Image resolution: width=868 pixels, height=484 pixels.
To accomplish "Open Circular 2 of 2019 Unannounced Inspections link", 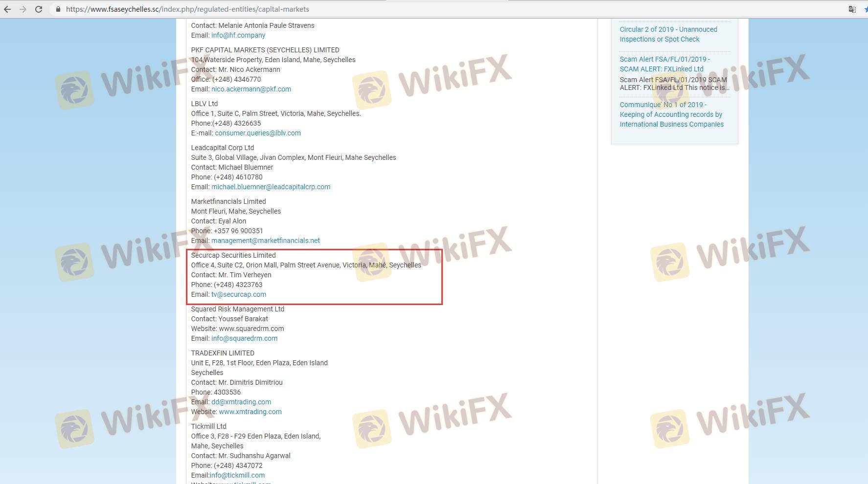I will click(x=668, y=34).
